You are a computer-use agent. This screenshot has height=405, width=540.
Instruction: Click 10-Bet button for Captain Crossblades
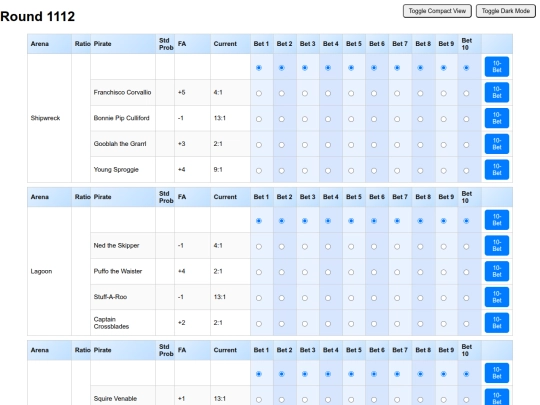pos(497,323)
